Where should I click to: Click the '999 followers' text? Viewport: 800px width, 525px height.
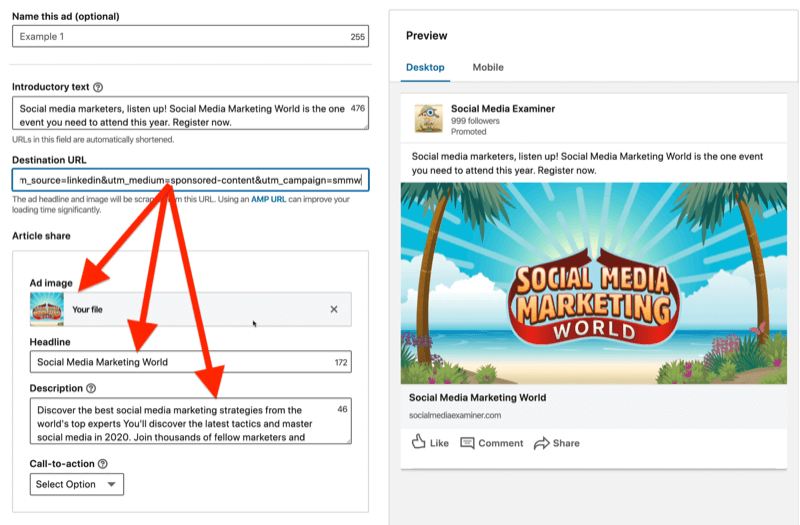pos(475,121)
